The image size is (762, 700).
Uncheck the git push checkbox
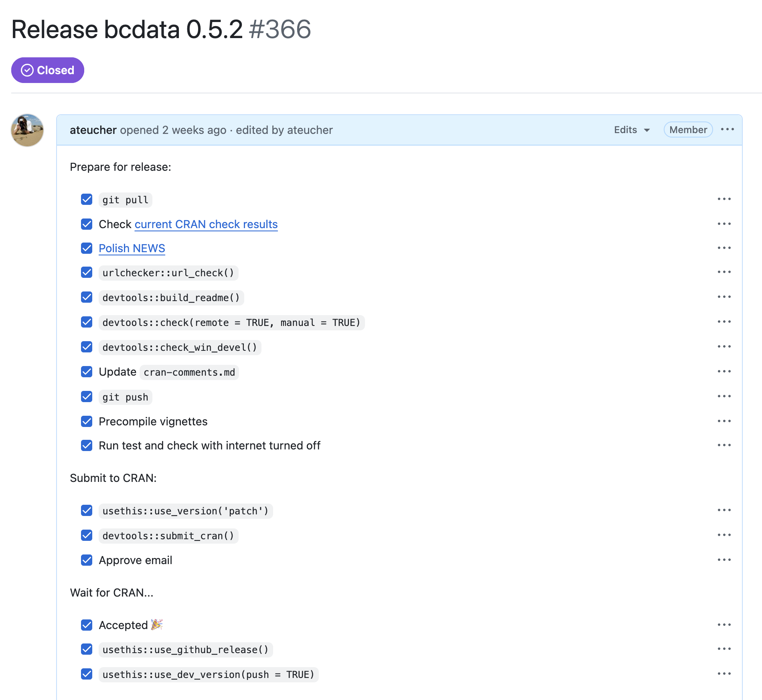[x=87, y=397]
